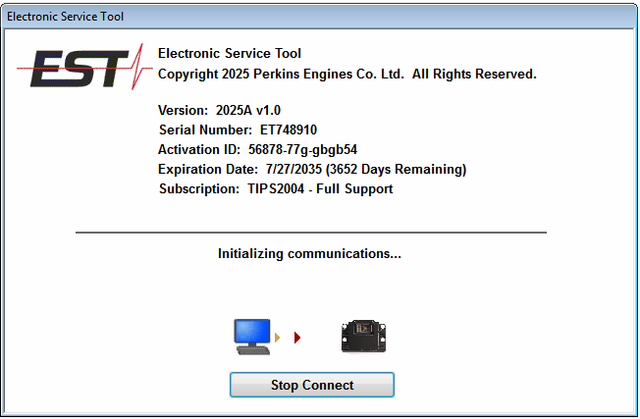Select the 56878-77g-gbgb54 activation code
Viewport: 640px width, 419px height.
[303, 149]
